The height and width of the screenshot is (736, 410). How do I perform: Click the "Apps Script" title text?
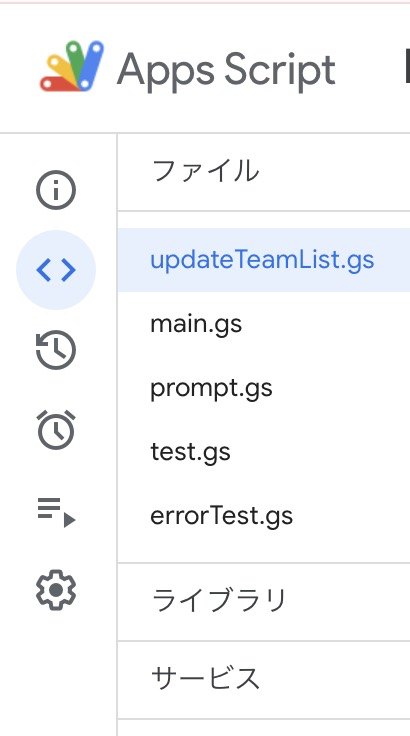click(x=226, y=70)
